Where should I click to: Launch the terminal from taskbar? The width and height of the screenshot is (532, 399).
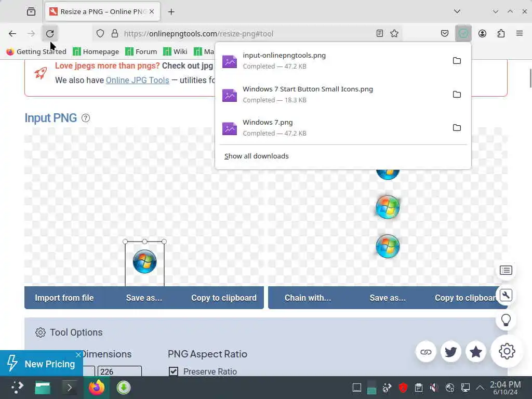(70, 388)
